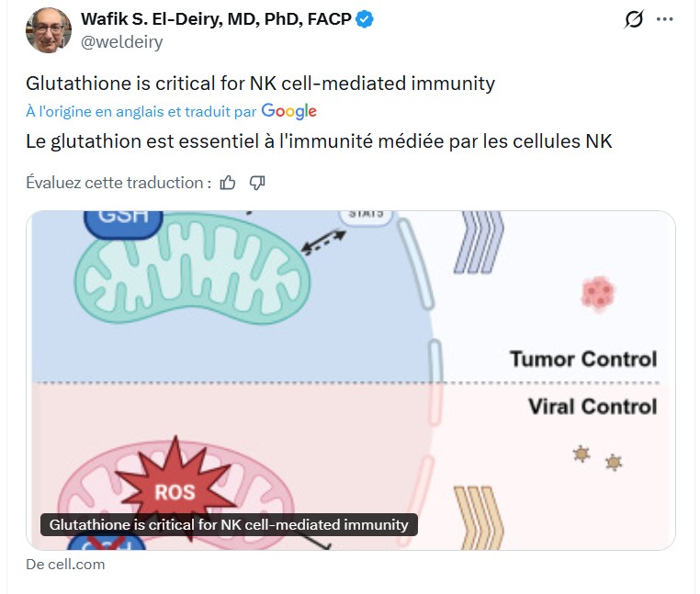Open the "De cell.com" source link
700x594 pixels.
[65, 564]
